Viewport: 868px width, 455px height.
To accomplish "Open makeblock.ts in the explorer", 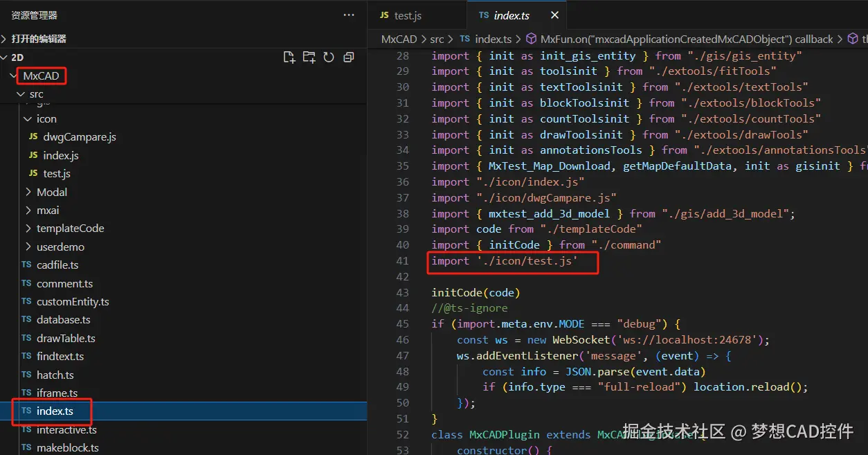I will coord(68,447).
